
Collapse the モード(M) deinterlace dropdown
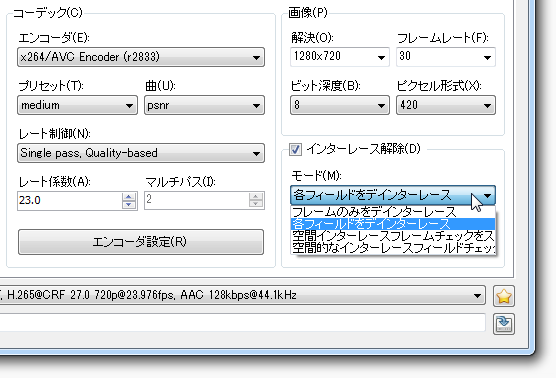point(393,195)
